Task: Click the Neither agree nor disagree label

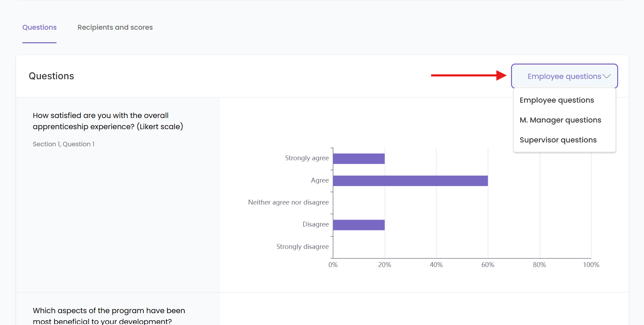Action: [x=288, y=202]
